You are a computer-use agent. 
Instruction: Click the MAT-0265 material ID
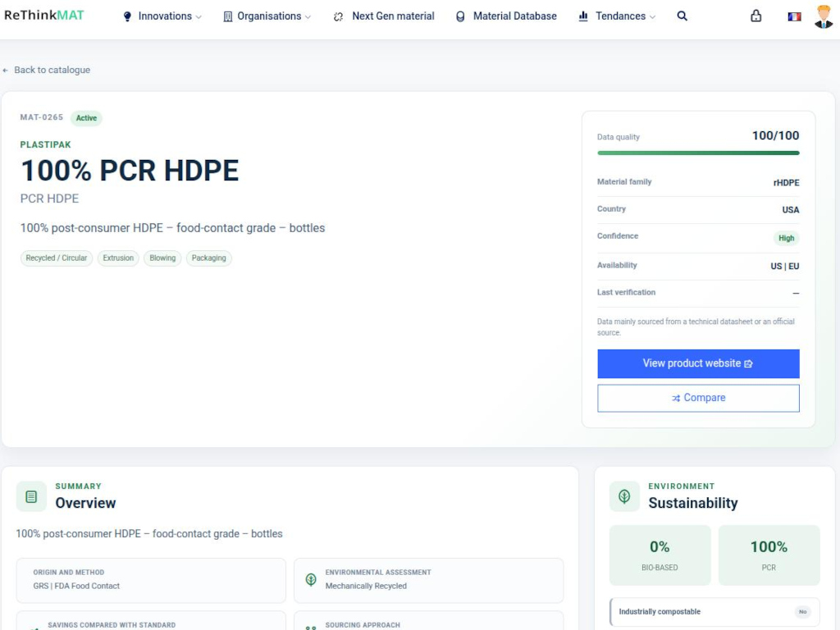click(42, 117)
